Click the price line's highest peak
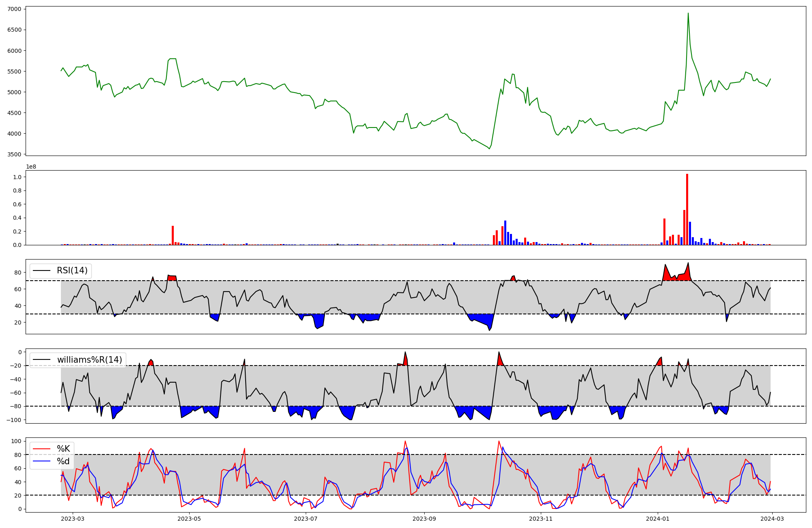The width and height of the screenshot is (812, 528). click(688, 13)
